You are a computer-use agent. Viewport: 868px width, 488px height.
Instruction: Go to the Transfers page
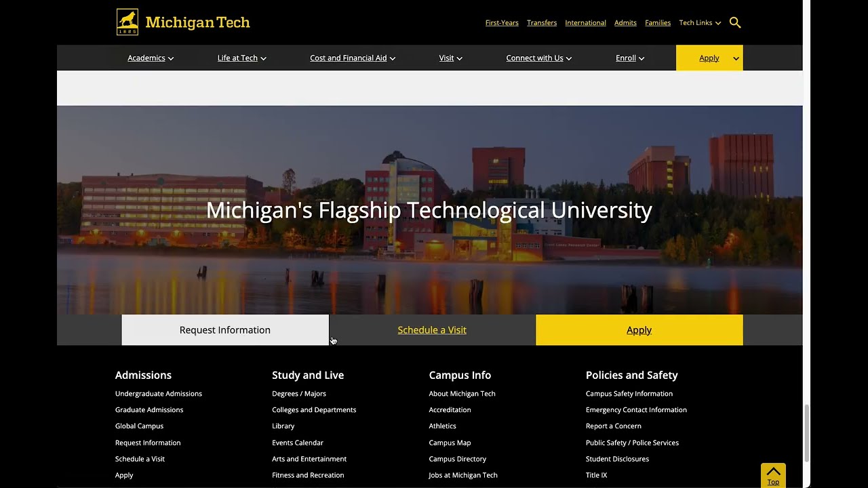click(542, 23)
